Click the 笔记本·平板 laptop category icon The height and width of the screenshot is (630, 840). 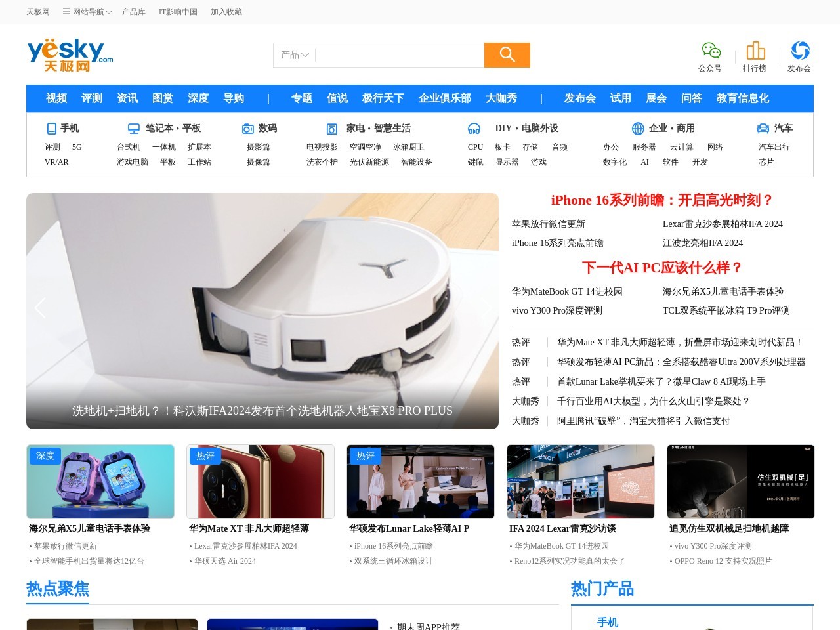(134, 128)
